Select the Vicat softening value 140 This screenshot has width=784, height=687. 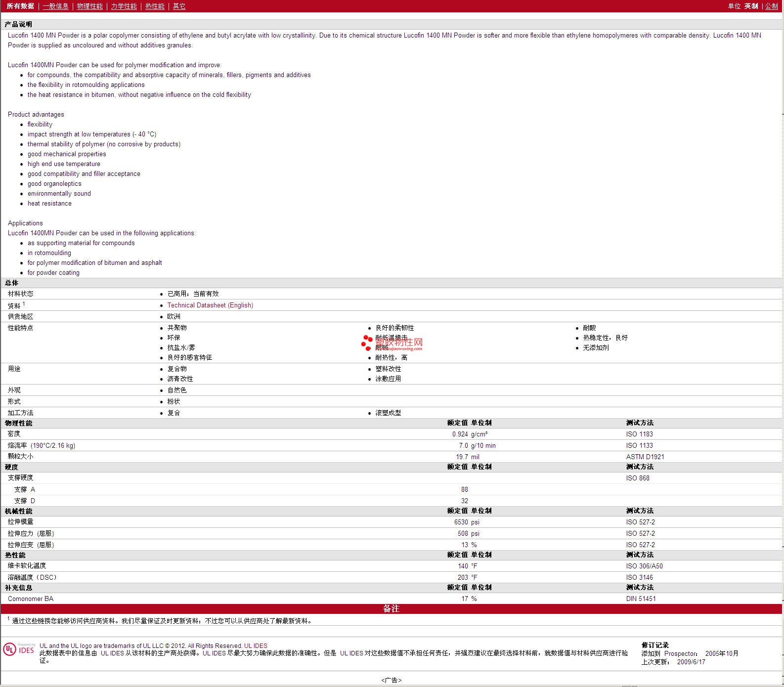[x=463, y=566]
